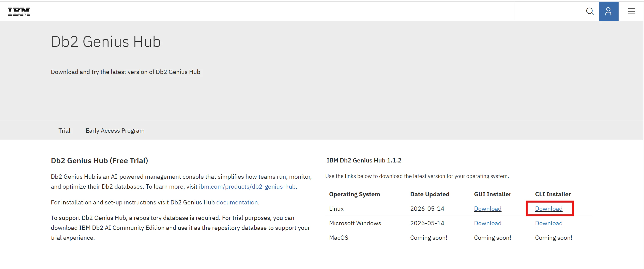Open the user profile icon
644x269 pixels.
pyautogui.click(x=608, y=11)
